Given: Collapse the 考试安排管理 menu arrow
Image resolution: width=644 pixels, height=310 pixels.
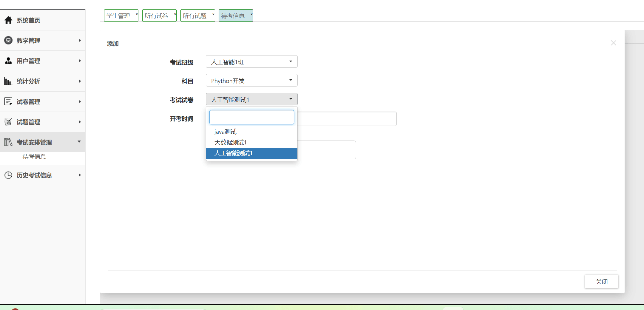Looking at the screenshot, I should [79, 142].
